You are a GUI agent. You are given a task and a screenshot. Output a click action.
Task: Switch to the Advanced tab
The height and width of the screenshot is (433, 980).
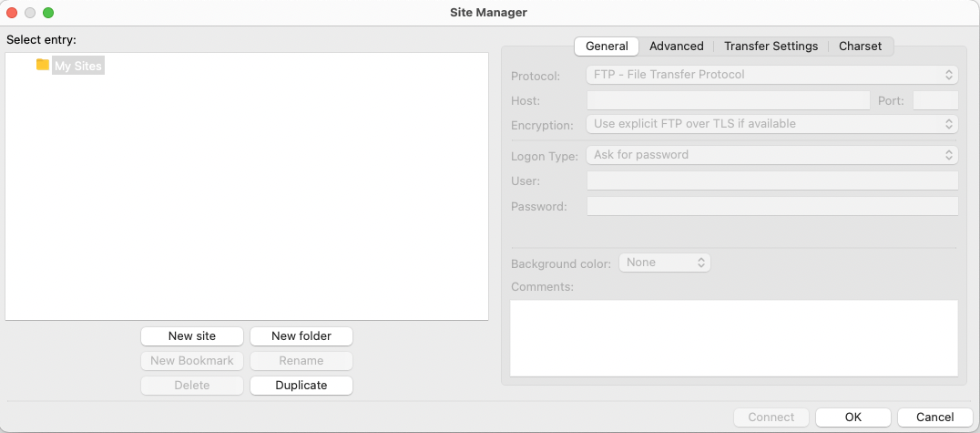(676, 46)
